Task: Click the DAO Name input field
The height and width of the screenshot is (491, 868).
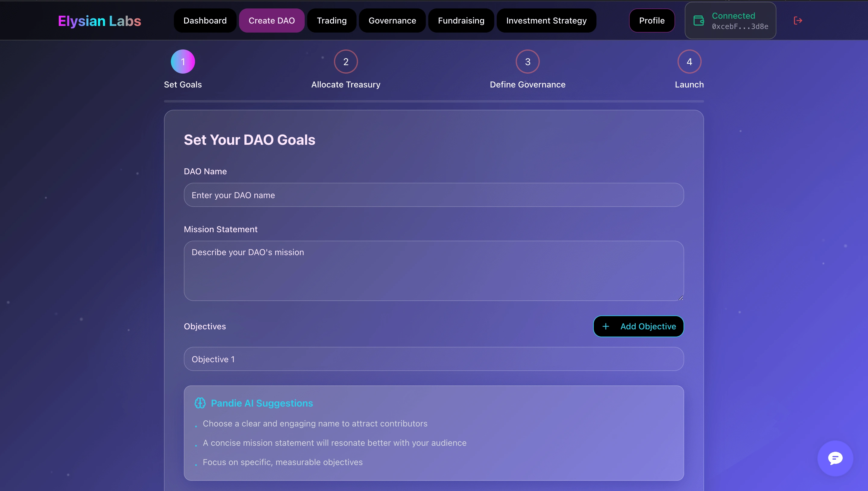Action: point(434,195)
